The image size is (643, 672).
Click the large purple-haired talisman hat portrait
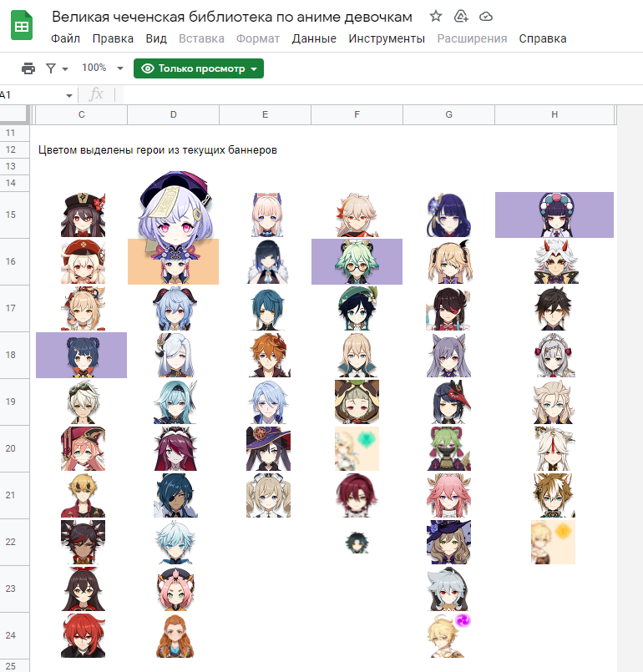(175, 215)
